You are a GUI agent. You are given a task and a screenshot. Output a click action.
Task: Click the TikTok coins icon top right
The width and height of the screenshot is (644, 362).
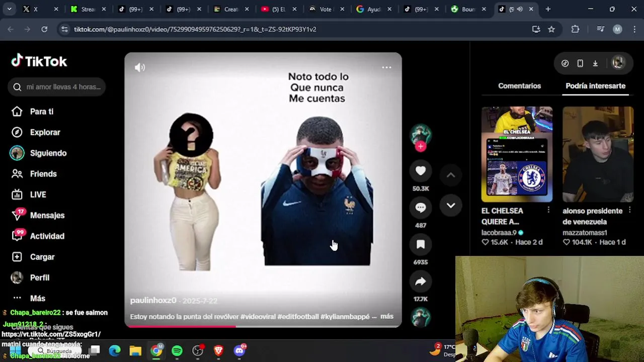pos(565,63)
